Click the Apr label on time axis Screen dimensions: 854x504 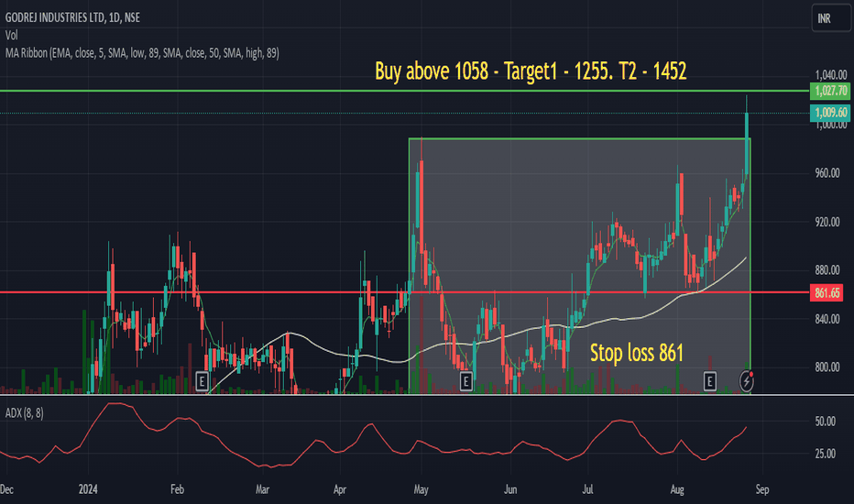click(340, 489)
